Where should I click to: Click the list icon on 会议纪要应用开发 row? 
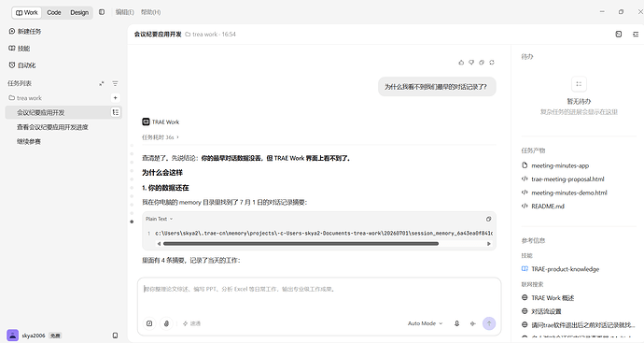[x=116, y=112]
